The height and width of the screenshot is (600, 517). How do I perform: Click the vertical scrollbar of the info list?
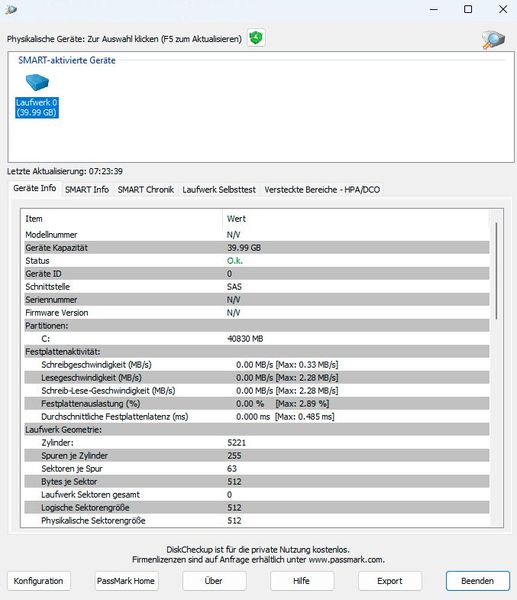click(496, 271)
